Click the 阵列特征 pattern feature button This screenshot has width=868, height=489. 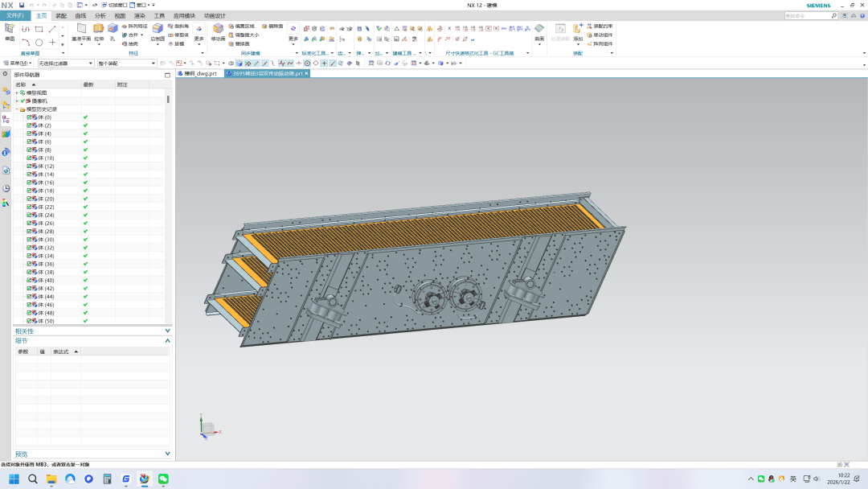135,26
